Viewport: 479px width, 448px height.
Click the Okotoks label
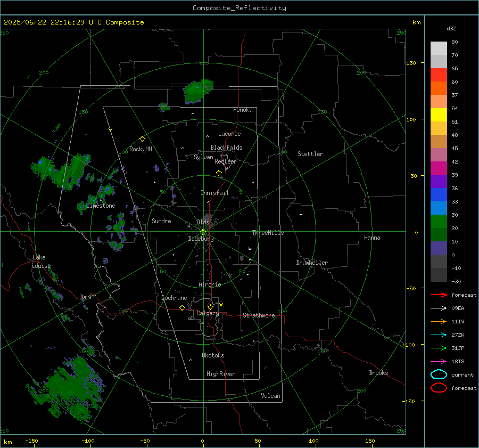(x=213, y=355)
